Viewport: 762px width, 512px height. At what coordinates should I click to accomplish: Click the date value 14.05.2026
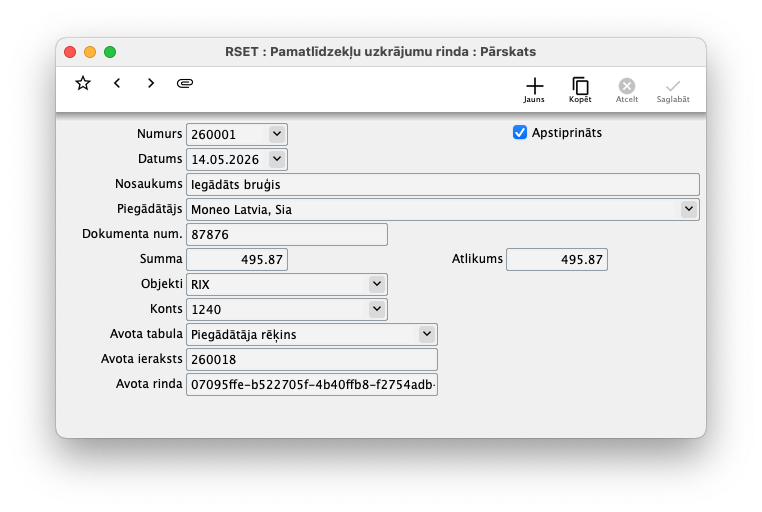[225, 160]
